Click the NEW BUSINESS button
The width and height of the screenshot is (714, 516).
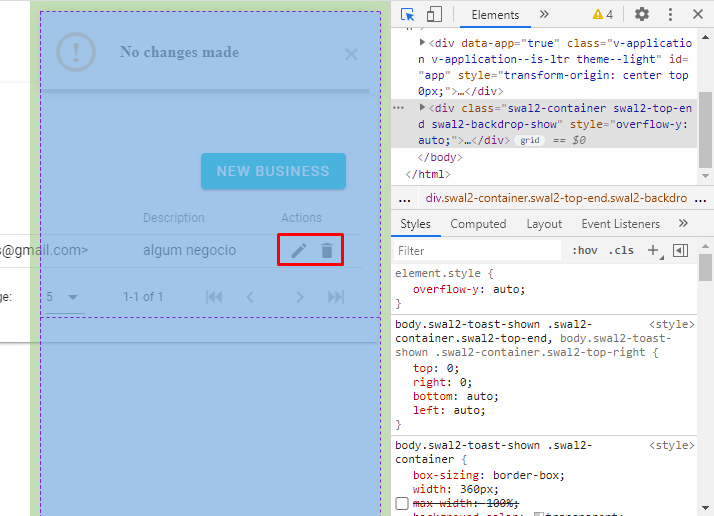[x=273, y=171]
